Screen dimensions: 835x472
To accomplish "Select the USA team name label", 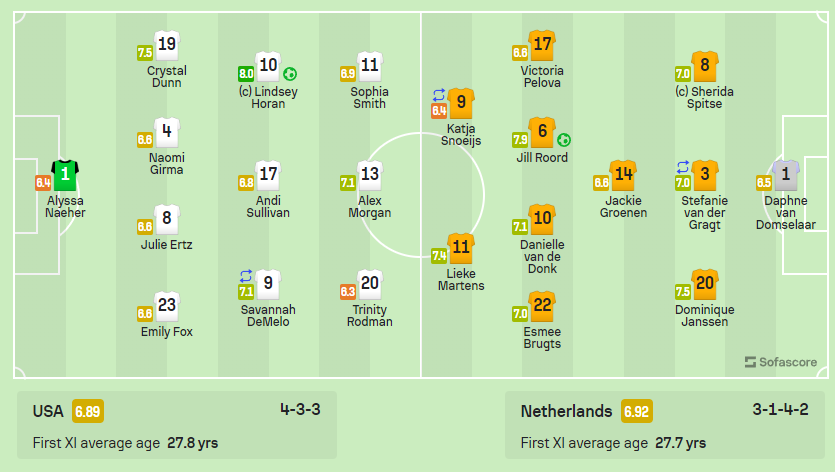I will pos(48,411).
